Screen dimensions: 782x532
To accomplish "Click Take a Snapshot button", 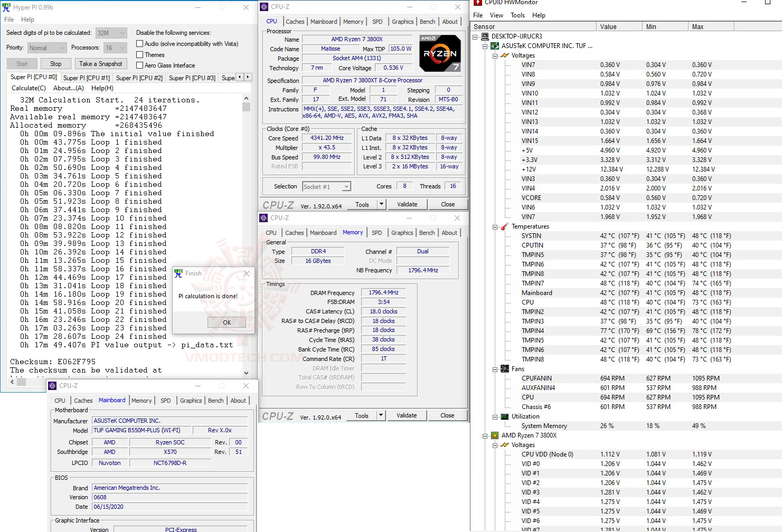I will (101, 64).
